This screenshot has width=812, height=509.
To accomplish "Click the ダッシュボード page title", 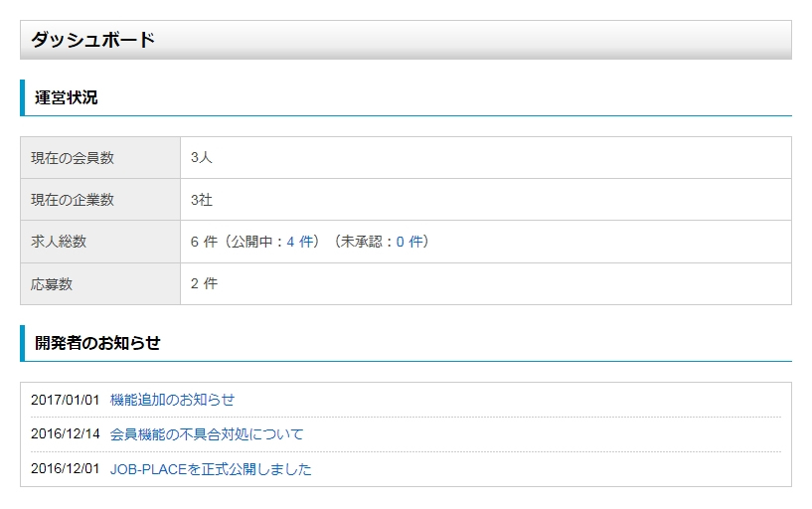I will click(93, 41).
